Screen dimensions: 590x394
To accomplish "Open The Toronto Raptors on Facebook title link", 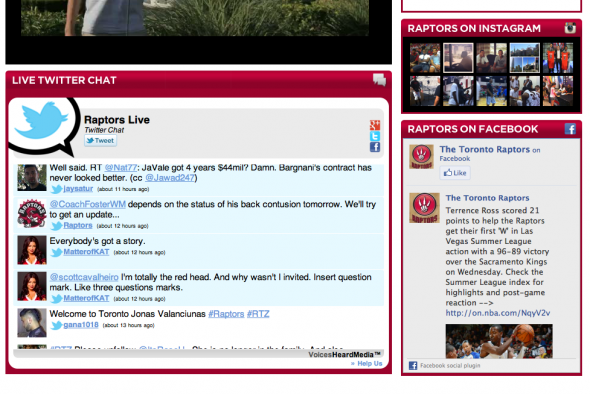I will 485,149.
